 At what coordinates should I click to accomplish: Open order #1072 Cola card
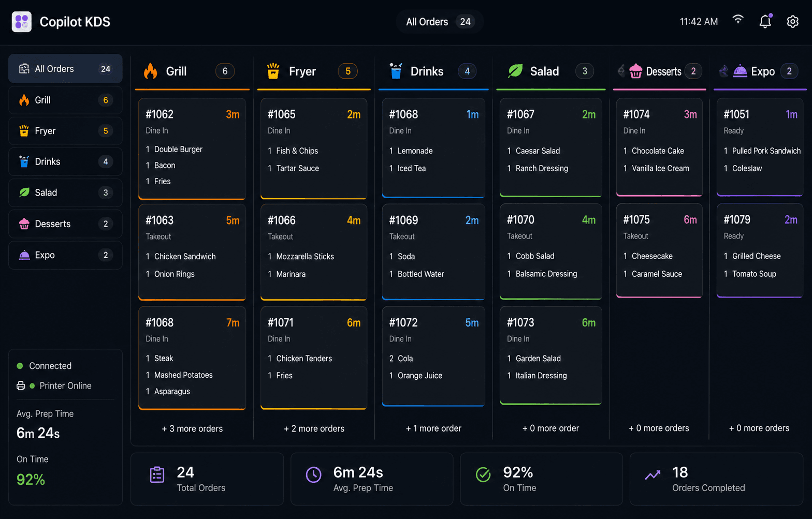[x=433, y=357]
